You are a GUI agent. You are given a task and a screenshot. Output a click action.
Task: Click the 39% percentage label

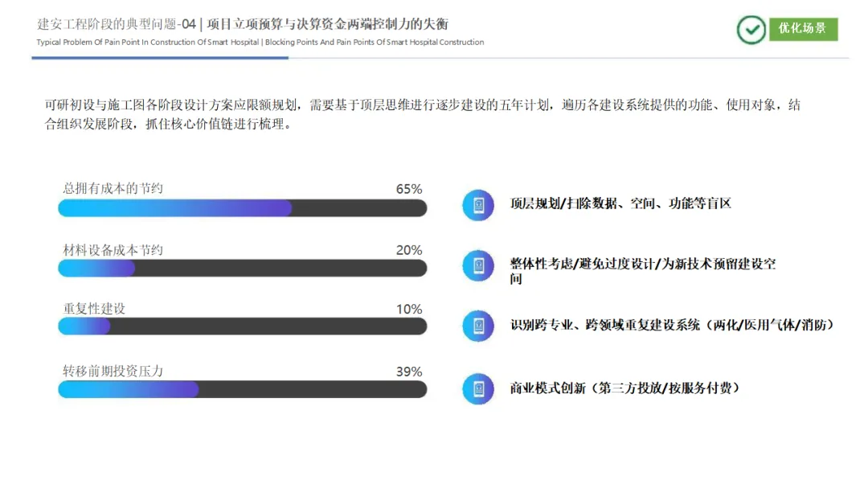tap(409, 372)
